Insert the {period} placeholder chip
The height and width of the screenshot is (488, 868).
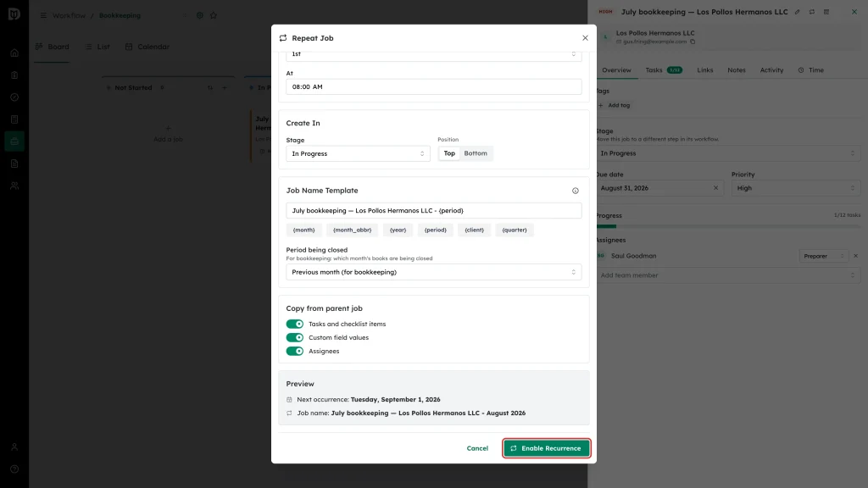[x=435, y=230]
